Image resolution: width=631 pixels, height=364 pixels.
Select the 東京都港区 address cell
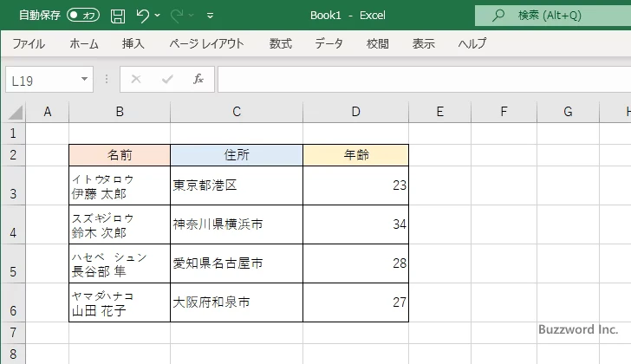(237, 185)
